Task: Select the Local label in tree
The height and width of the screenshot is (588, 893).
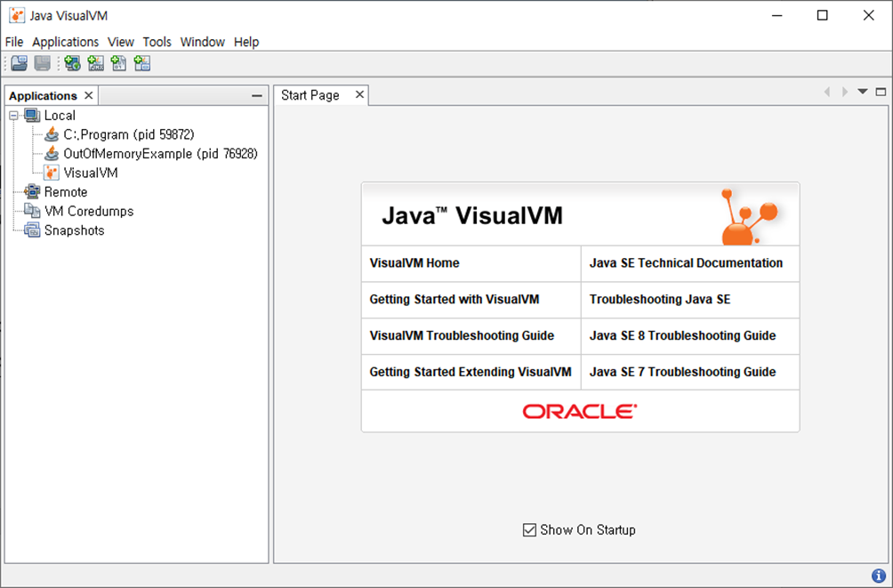Action: click(60, 115)
